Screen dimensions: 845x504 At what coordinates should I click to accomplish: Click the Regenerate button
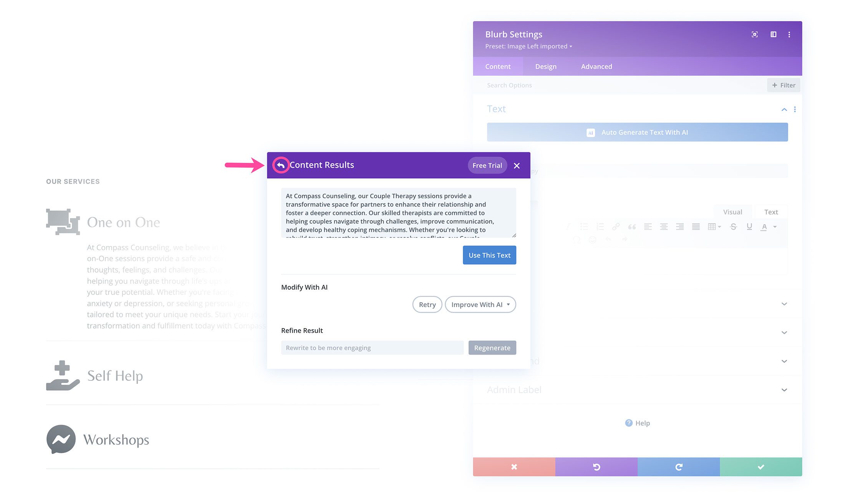tap(492, 347)
